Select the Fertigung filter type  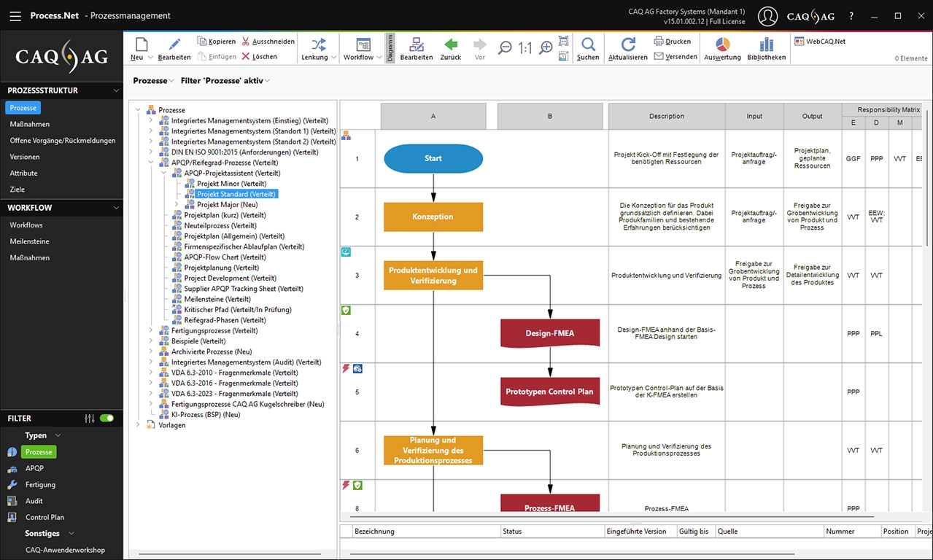[x=40, y=484]
